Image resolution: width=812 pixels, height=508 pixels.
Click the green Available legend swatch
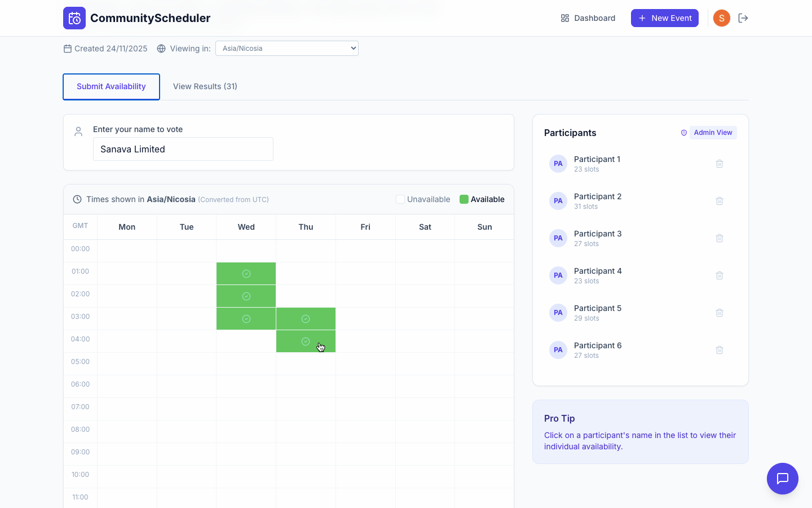464,199
